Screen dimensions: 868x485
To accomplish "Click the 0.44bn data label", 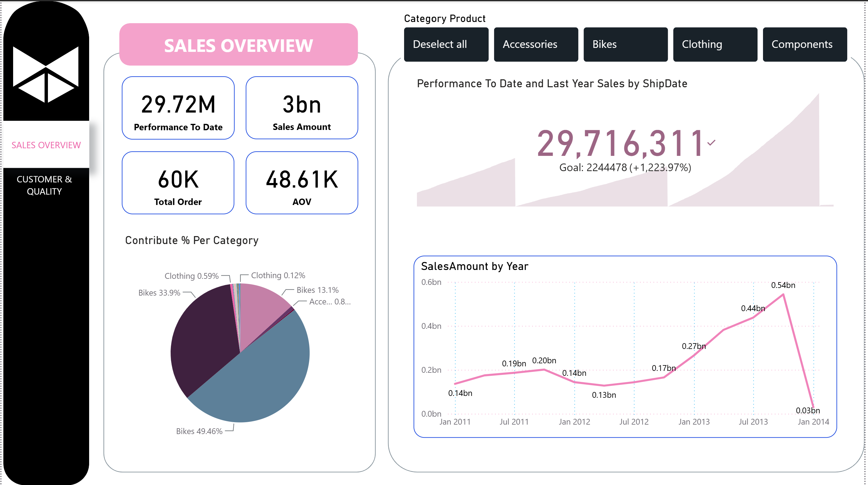I will [x=753, y=308].
